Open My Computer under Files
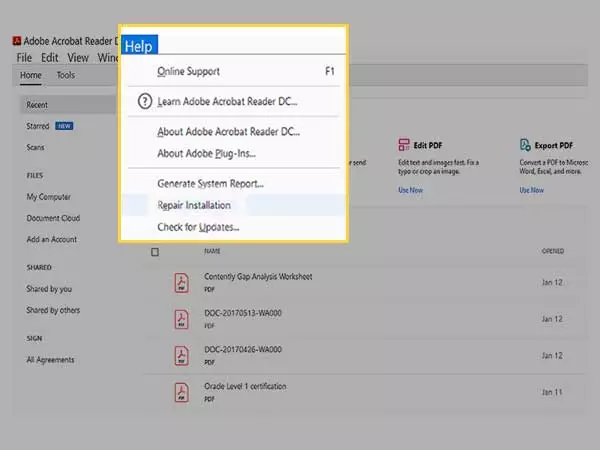600x450 pixels. pos(49,197)
